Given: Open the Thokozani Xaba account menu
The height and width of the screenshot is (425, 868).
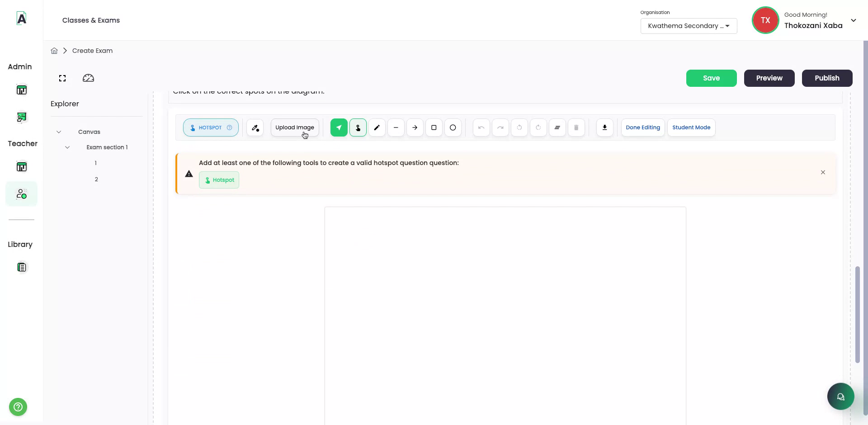Looking at the screenshot, I should coord(854,20).
